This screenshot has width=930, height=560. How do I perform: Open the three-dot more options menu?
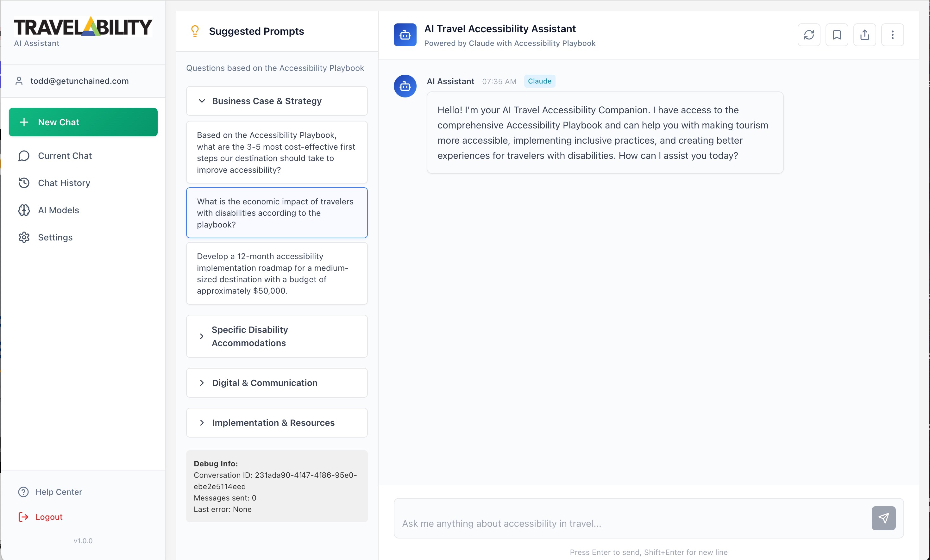click(892, 35)
